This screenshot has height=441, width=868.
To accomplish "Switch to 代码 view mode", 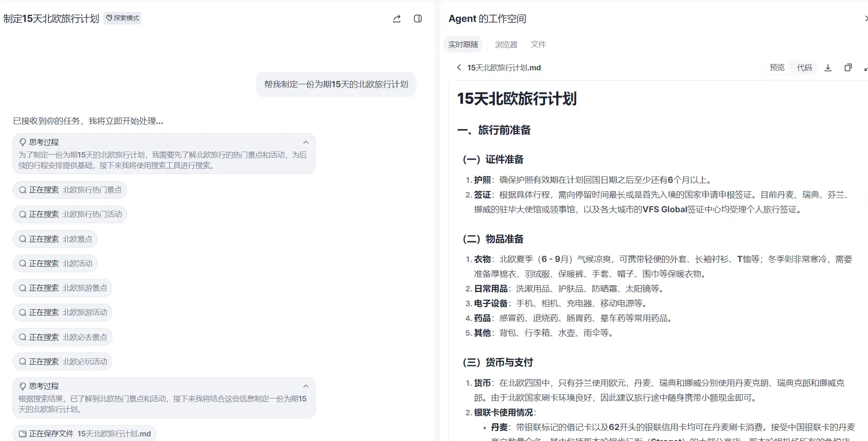I will tap(804, 67).
